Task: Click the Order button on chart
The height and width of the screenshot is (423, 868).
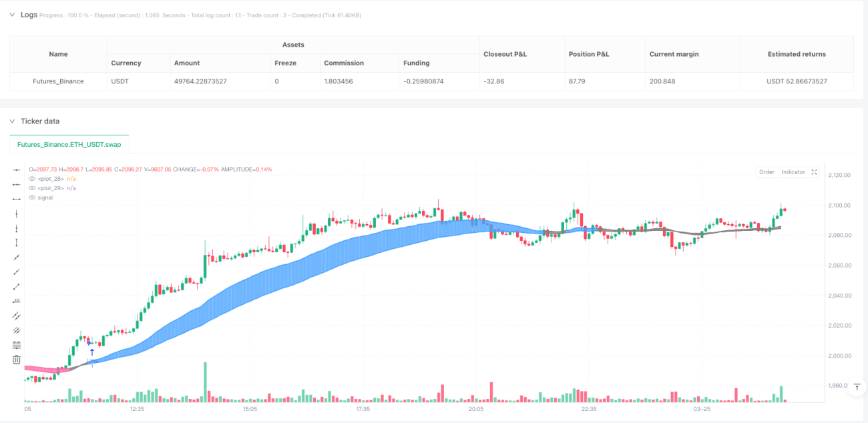Action: tap(767, 172)
